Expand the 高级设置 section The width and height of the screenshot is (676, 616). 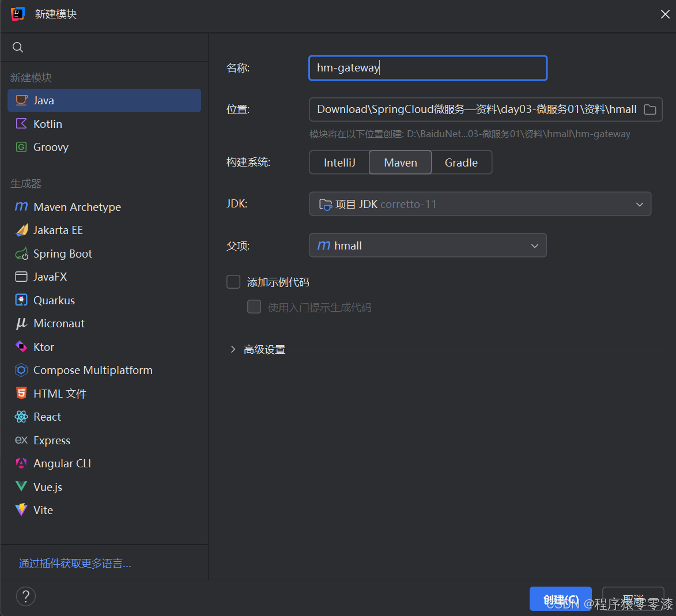tap(233, 350)
